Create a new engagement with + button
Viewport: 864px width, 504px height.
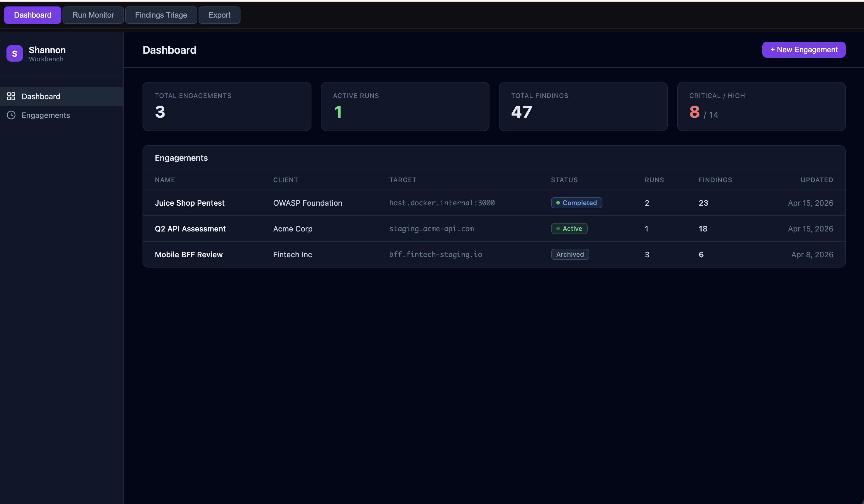(x=803, y=50)
